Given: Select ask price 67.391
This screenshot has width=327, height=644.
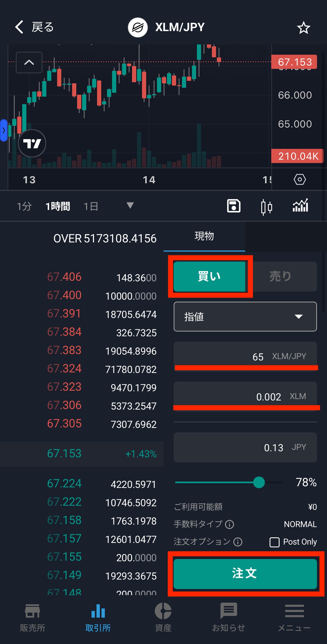Looking at the screenshot, I should (64, 314).
